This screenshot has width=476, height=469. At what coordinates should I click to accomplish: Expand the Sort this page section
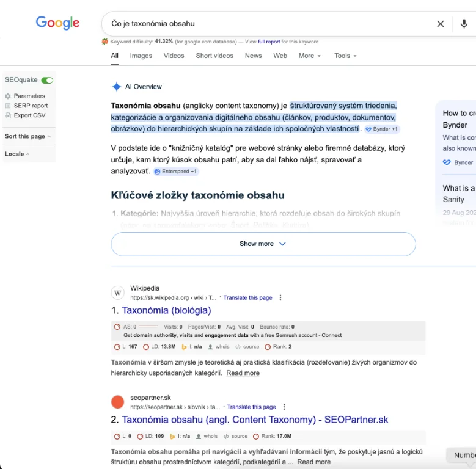27,137
